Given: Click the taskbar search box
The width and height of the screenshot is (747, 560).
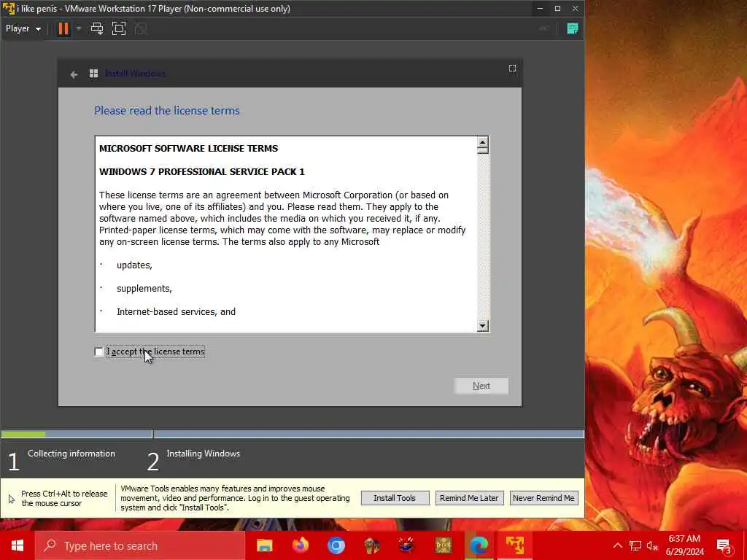Looking at the screenshot, I should click(x=140, y=545).
